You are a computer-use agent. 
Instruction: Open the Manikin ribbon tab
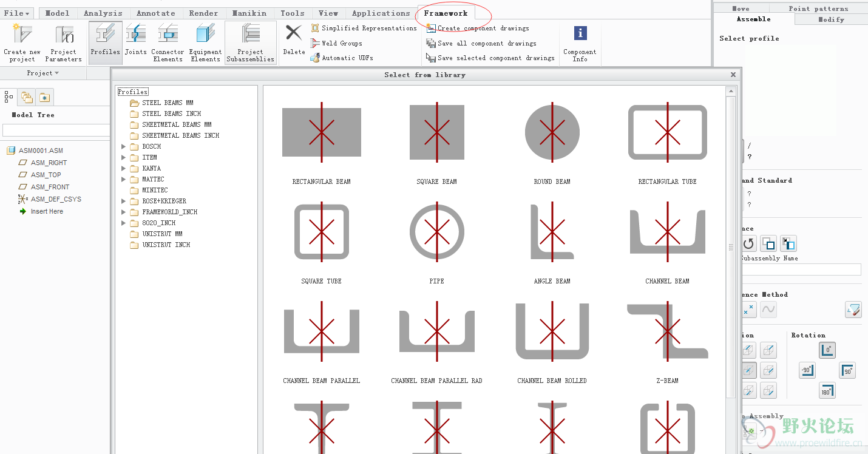pyautogui.click(x=249, y=13)
